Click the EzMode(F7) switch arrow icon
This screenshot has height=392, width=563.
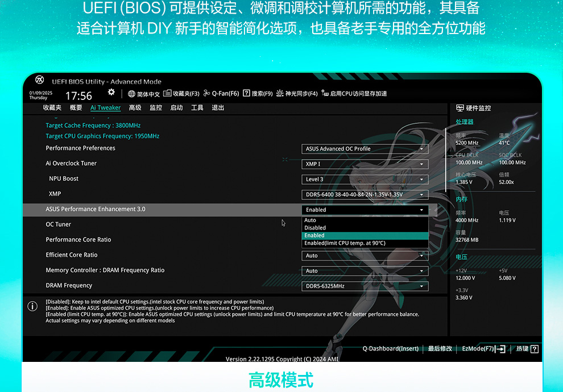(500, 349)
